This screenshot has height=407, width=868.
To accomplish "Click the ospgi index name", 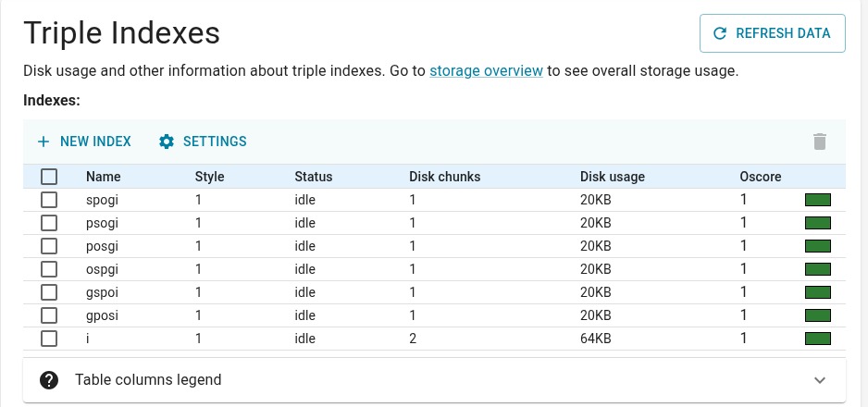I will tap(103, 270).
